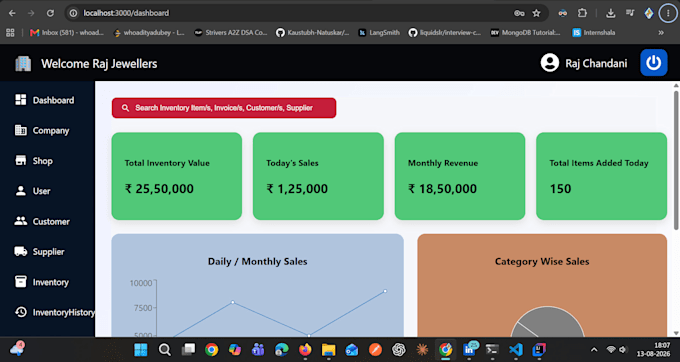Open the password key icon in address bar
The image size is (680, 362).
pos(519,13)
